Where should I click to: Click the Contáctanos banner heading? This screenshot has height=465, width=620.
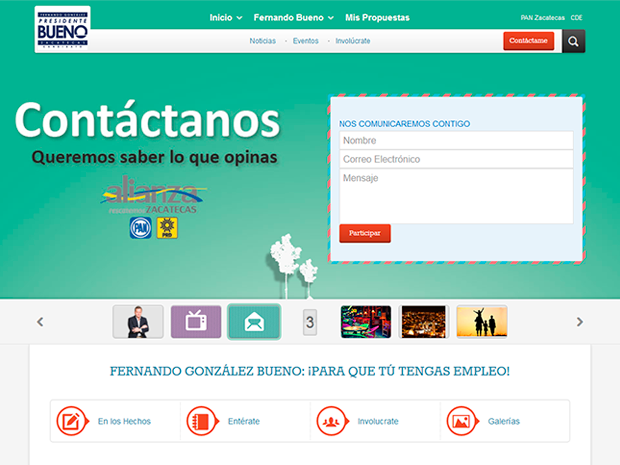(x=147, y=120)
